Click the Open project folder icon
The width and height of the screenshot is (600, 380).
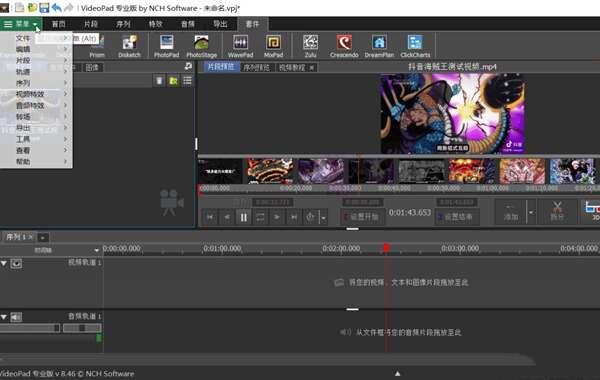pyautogui.click(x=32, y=7)
